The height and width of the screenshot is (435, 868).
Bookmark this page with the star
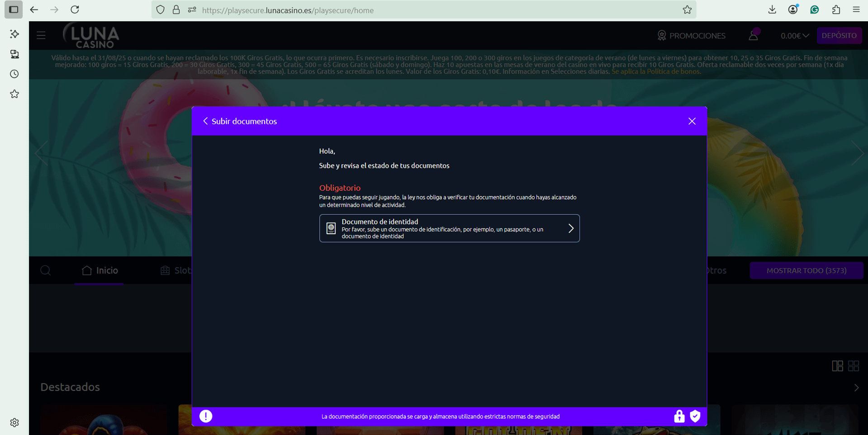click(687, 10)
